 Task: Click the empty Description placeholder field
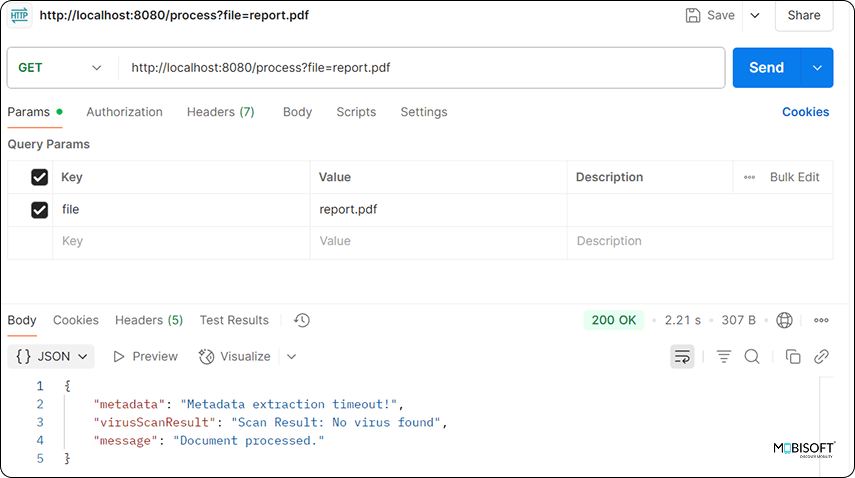click(700, 241)
